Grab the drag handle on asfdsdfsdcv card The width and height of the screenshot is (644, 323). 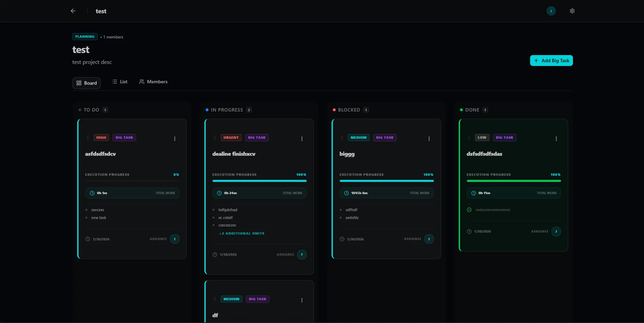[88, 138]
